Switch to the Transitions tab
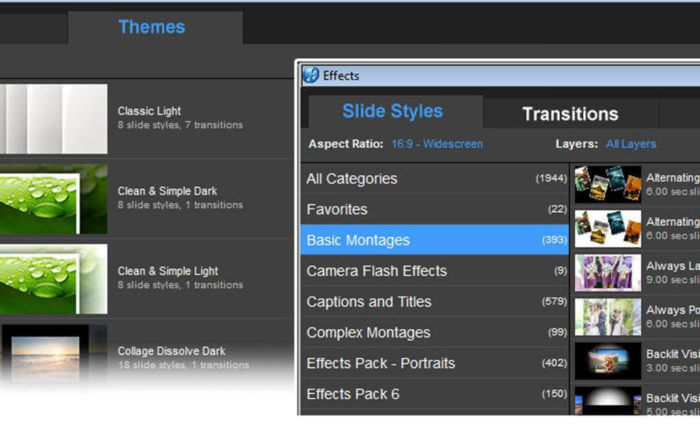Screen dimensions: 700x438 click(x=571, y=114)
